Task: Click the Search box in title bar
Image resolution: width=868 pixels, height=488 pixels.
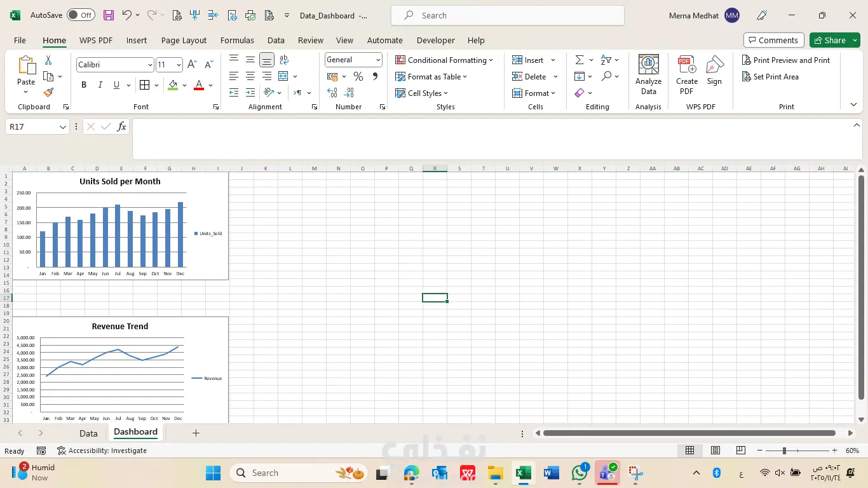Action: pyautogui.click(x=508, y=15)
